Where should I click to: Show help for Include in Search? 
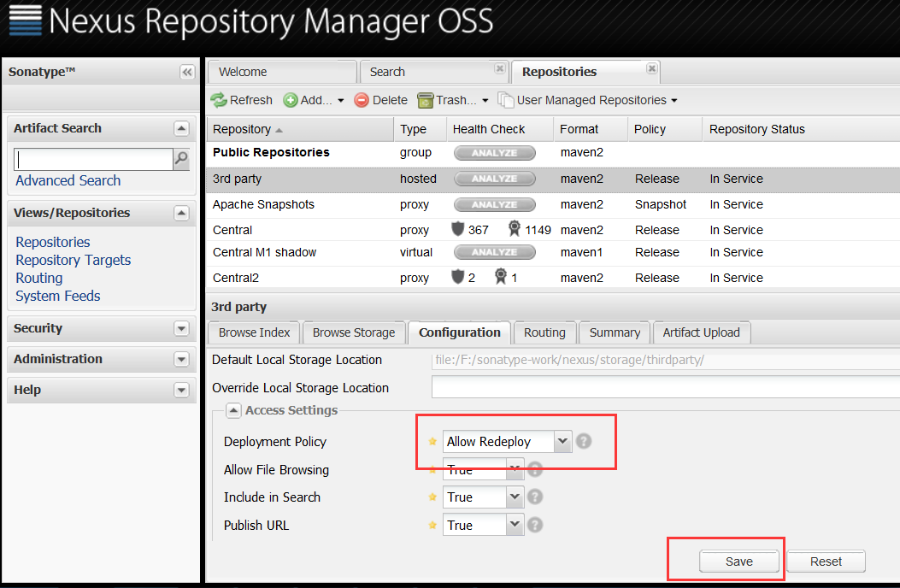pos(535,497)
